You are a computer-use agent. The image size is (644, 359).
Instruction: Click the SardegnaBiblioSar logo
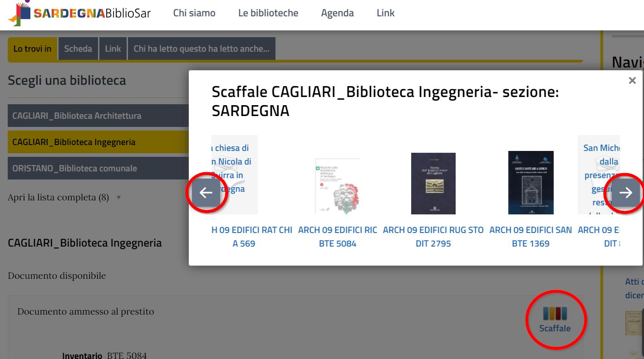tap(80, 13)
